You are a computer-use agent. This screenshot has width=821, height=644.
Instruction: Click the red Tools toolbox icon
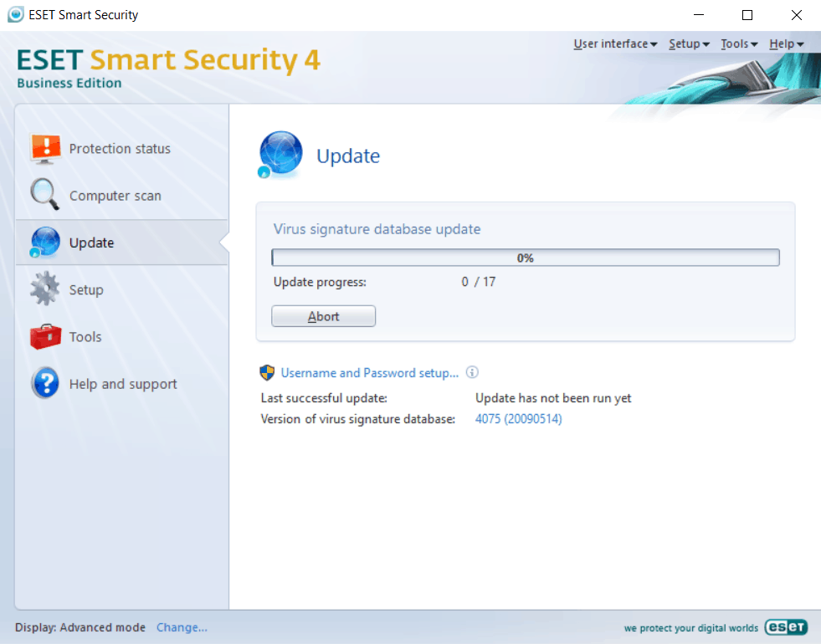45,337
